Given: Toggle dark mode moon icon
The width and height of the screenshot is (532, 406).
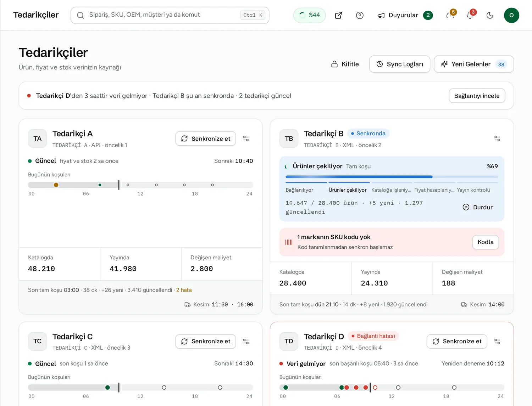Looking at the screenshot, I should (490, 15).
